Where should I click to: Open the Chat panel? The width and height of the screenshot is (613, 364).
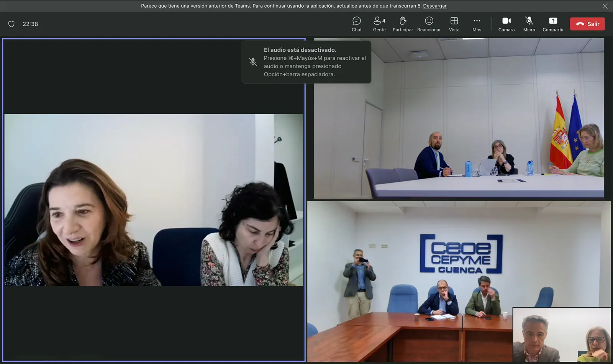[356, 24]
